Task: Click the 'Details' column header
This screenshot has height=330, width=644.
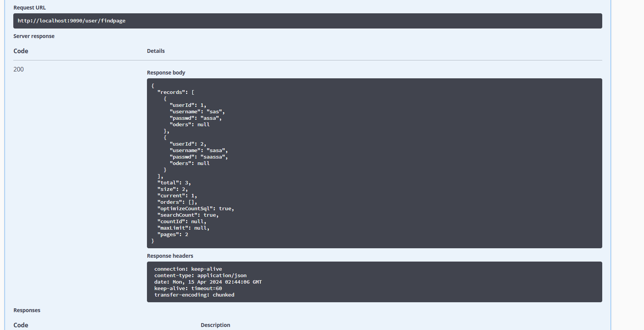Action: (156, 51)
